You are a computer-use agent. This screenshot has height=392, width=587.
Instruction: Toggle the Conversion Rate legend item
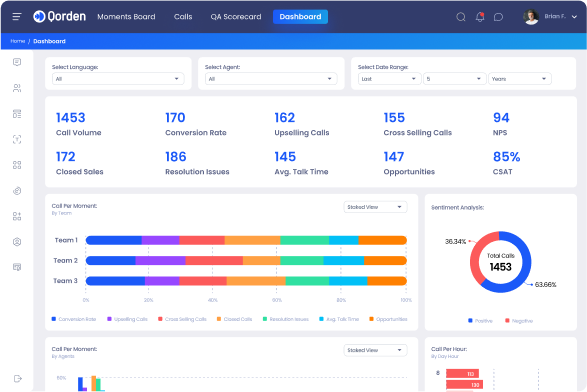(74, 319)
